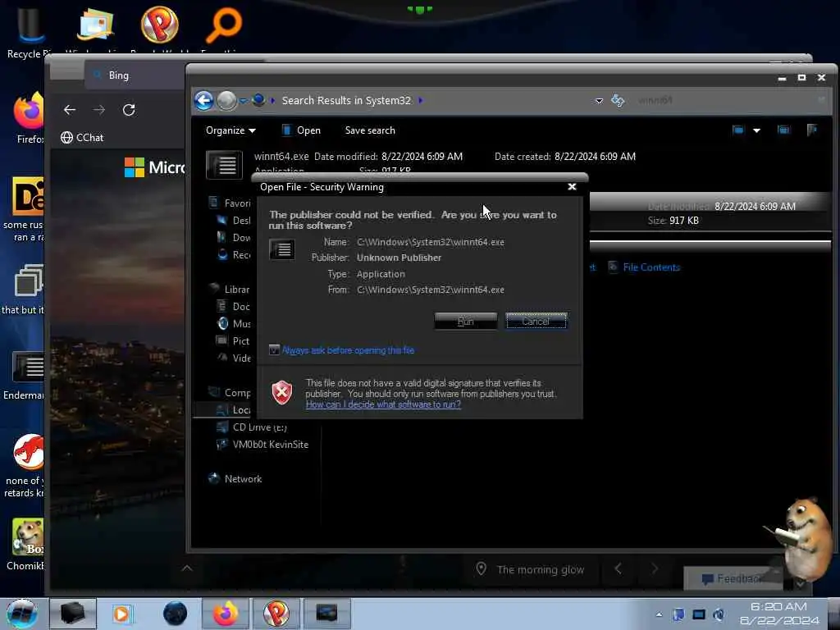Click the application icon in the Security Warning dialog
Viewport: 840px width, 630px height.
[x=282, y=249]
